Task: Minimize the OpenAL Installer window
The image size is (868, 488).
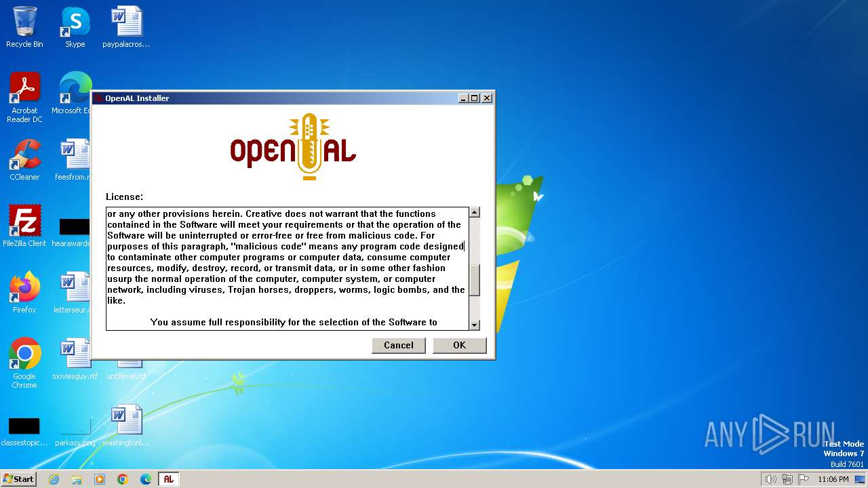Action: (x=463, y=98)
